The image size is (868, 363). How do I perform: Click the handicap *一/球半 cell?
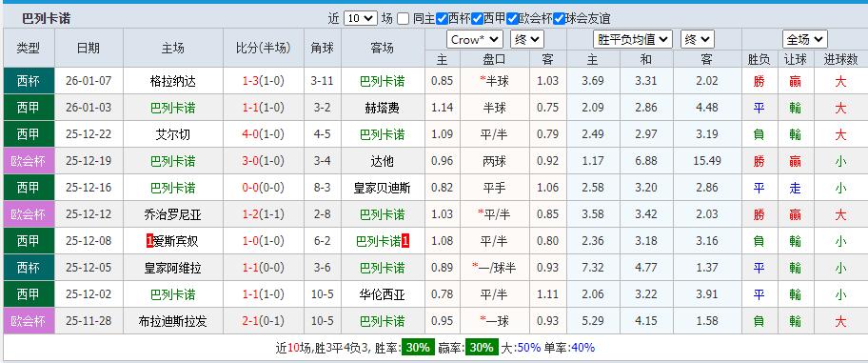(x=494, y=268)
